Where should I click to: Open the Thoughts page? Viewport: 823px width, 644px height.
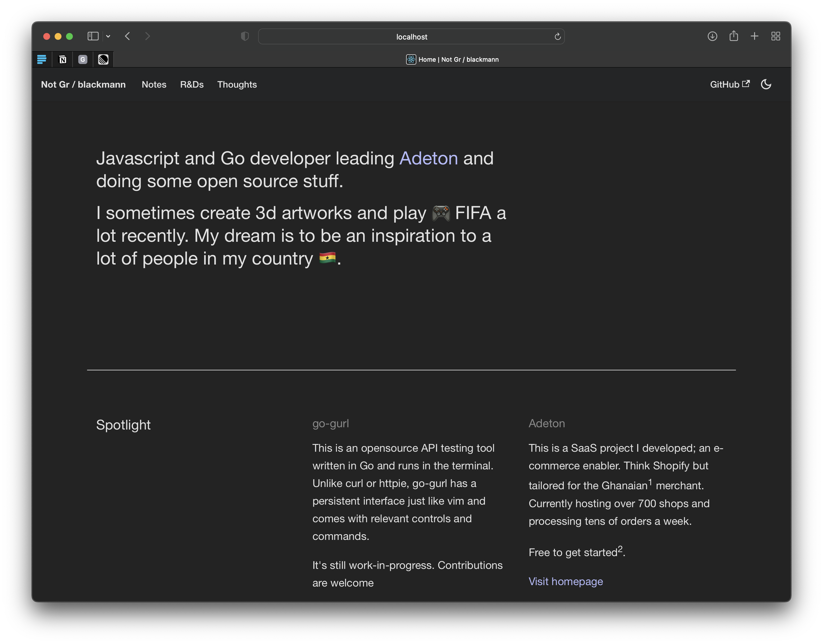pos(237,84)
